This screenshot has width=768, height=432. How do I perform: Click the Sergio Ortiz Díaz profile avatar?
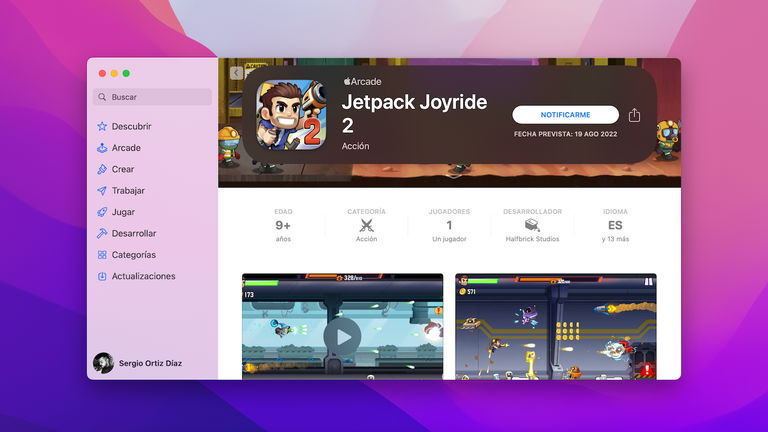[x=103, y=363]
